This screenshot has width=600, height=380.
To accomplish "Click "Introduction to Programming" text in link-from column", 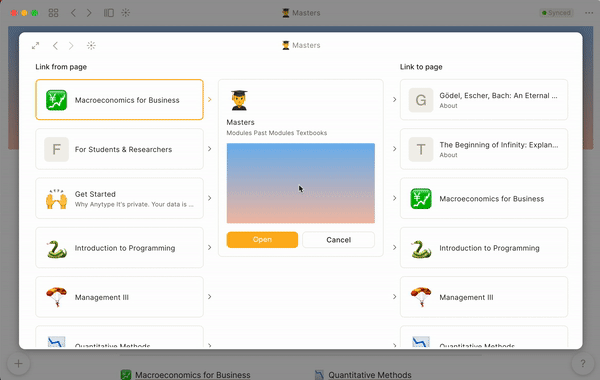I will 125,248.
